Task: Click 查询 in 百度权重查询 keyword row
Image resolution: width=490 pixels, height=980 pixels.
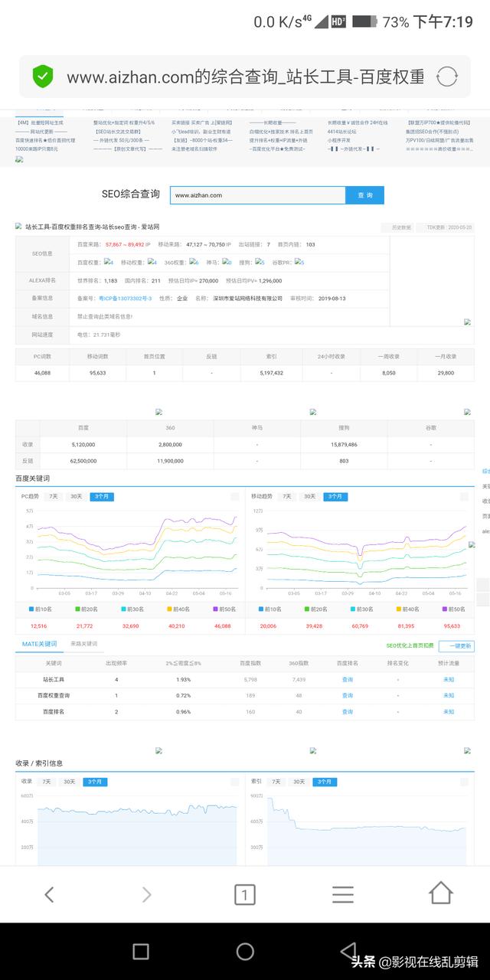Action: pos(348,695)
